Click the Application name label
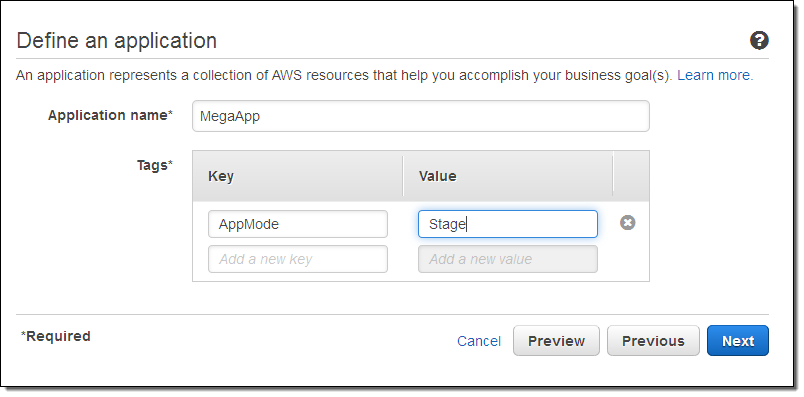This screenshot has height=397, width=804. (110, 115)
